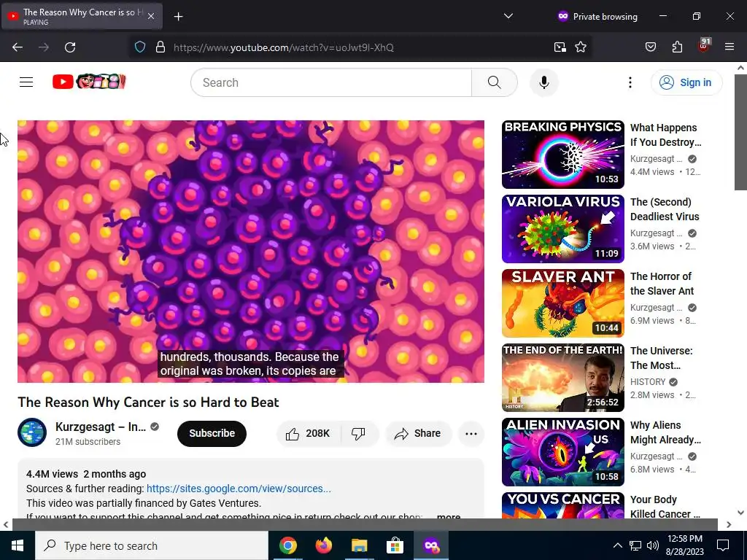Open the SLAVER ANT video thumbnail
747x560 pixels.
[x=562, y=303]
